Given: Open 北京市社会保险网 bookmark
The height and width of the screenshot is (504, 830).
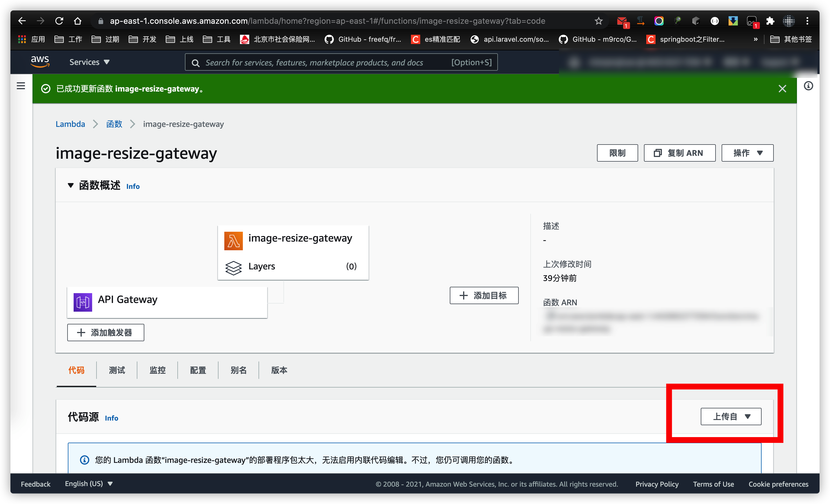Looking at the screenshot, I should point(278,39).
